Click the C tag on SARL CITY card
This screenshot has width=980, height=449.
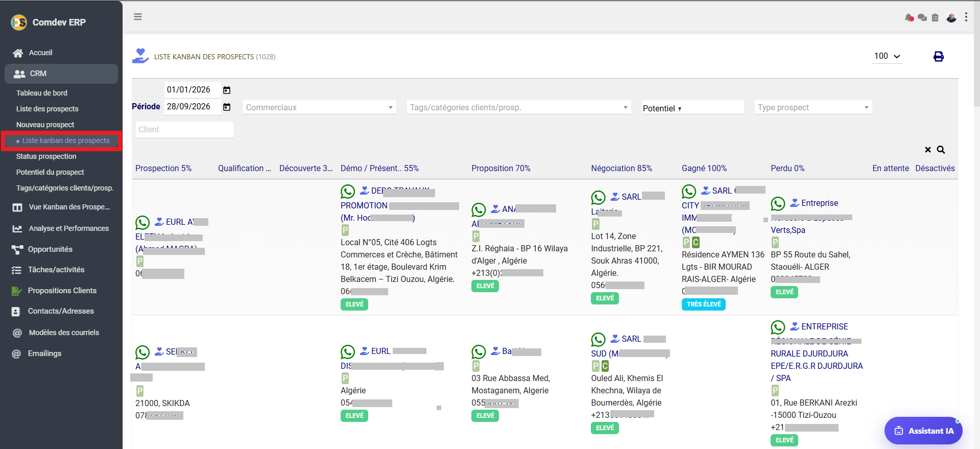coord(696,243)
